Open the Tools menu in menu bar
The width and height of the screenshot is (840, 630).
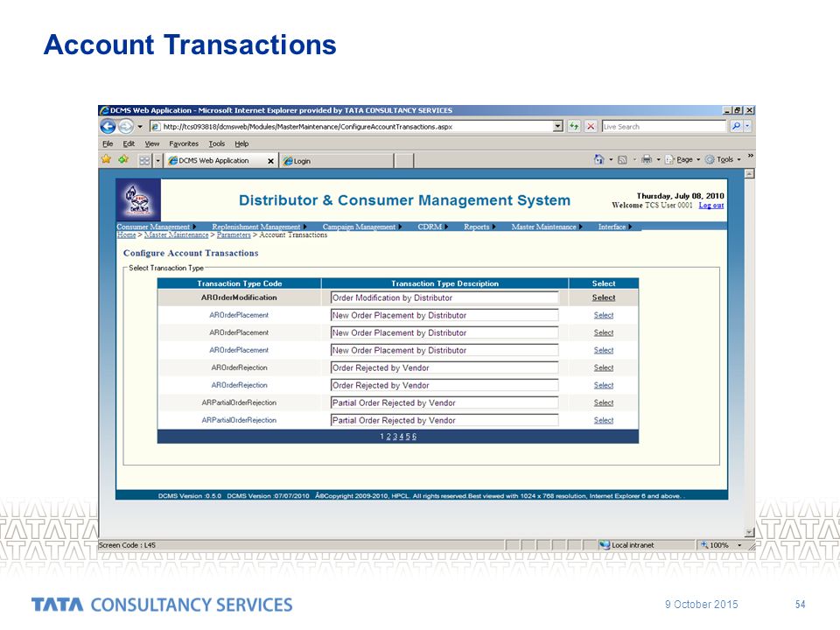[217, 143]
